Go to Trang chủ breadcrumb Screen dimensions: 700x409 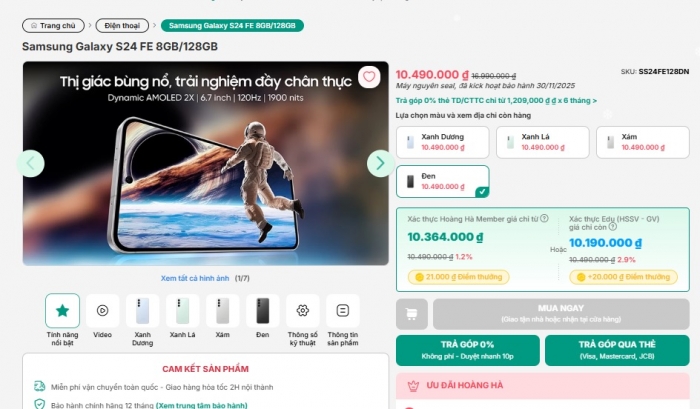tap(53, 25)
